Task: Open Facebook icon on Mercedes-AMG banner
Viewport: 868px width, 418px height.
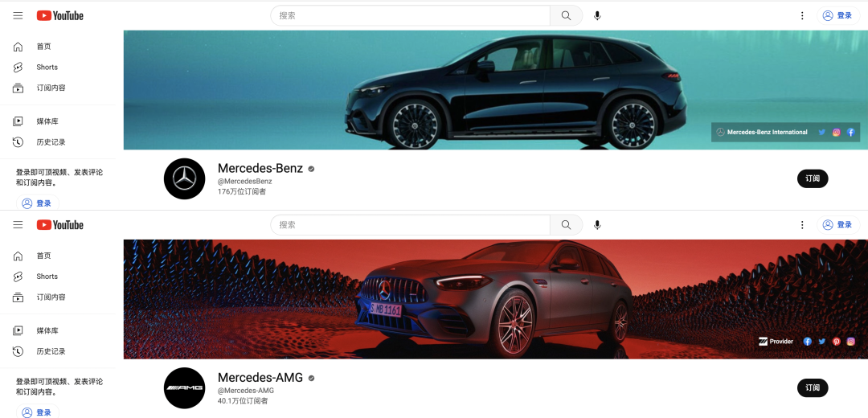Action: point(808,342)
